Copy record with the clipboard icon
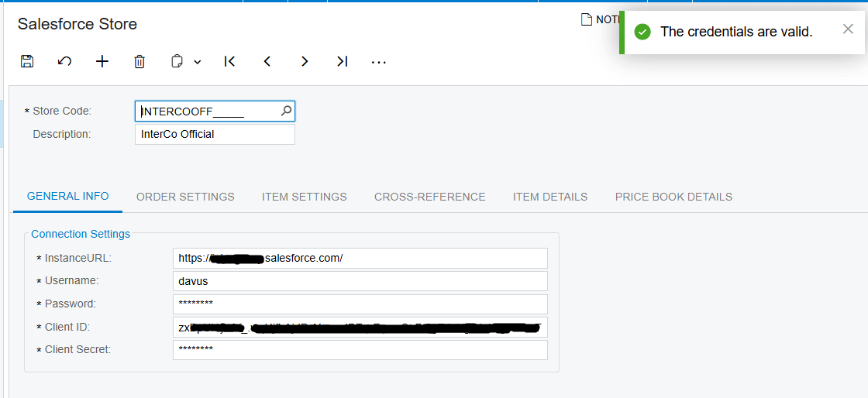 (177, 61)
